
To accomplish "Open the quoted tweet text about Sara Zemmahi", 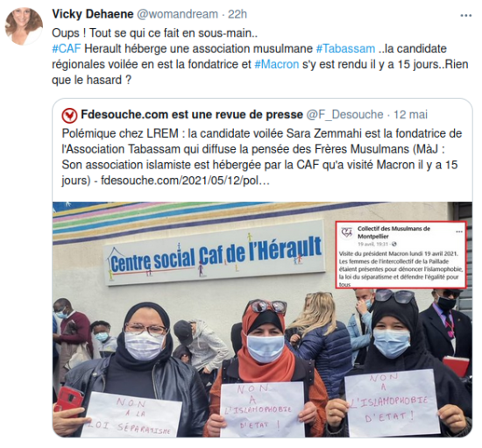I will tap(262, 157).
